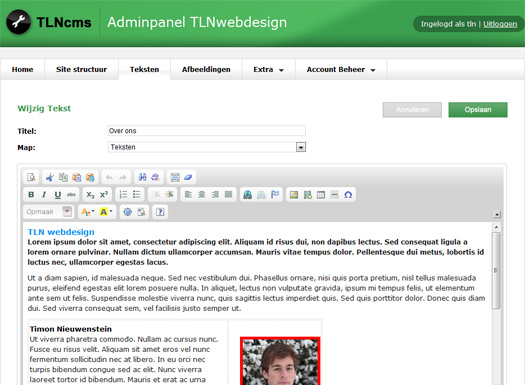
Task: Remove formatting with the eraser icon
Action: coord(188,177)
